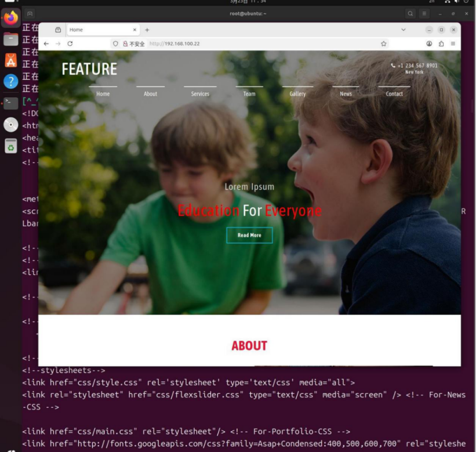Image resolution: width=476 pixels, height=452 pixels.
Task: Click the Lorem Ipsum subtitle
Action: [249, 187]
